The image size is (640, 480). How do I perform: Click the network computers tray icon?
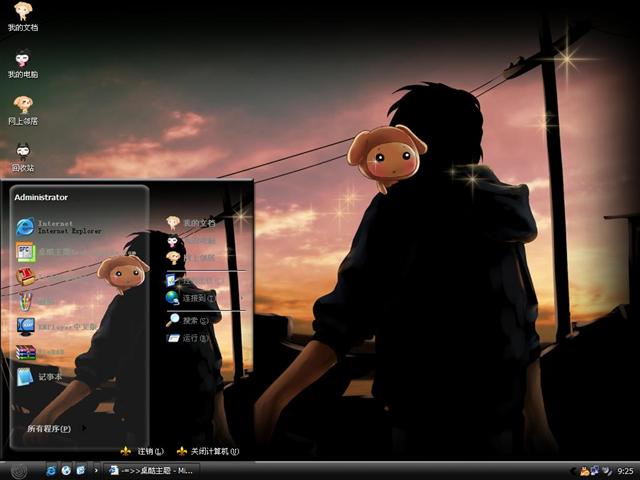[x=595, y=471]
